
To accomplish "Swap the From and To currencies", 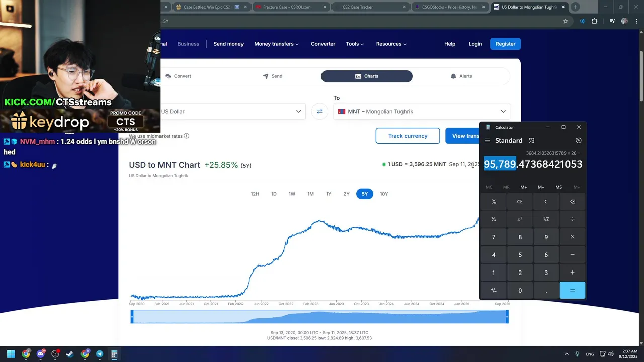I will point(319,111).
